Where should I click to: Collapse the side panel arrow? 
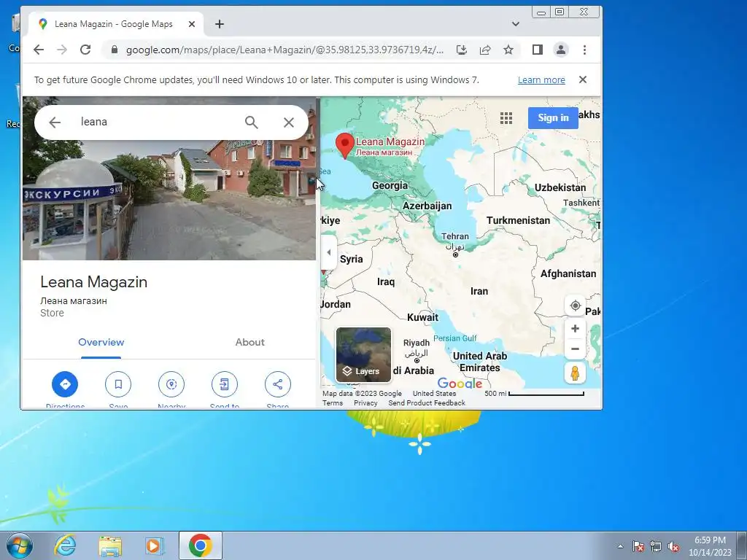point(329,252)
